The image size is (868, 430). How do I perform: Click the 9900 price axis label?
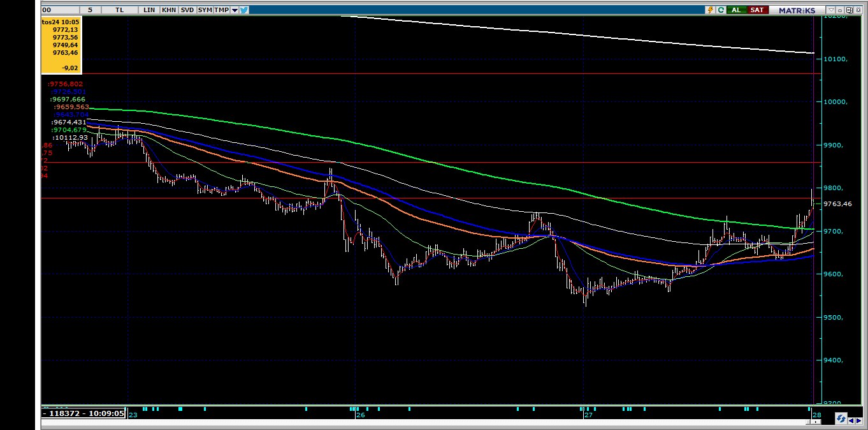click(834, 145)
